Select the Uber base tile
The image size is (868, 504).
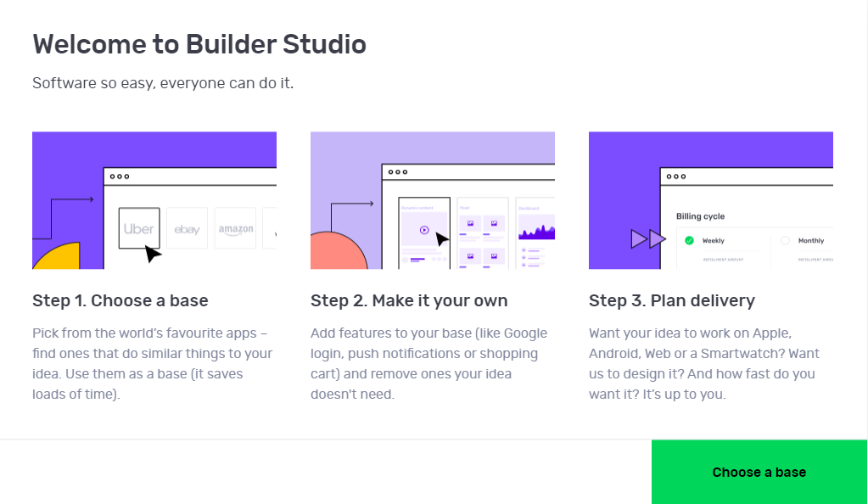point(139,227)
